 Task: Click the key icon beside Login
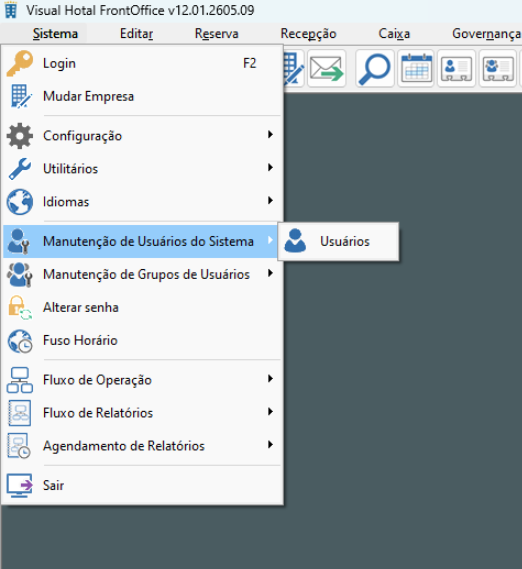pos(20,64)
